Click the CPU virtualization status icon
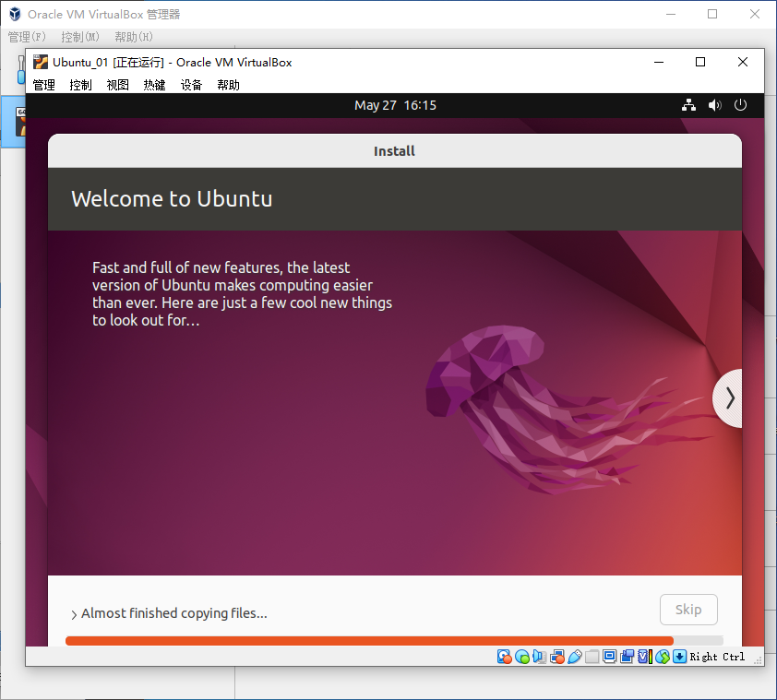This screenshot has width=777, height=700. [x=645, y=657]
